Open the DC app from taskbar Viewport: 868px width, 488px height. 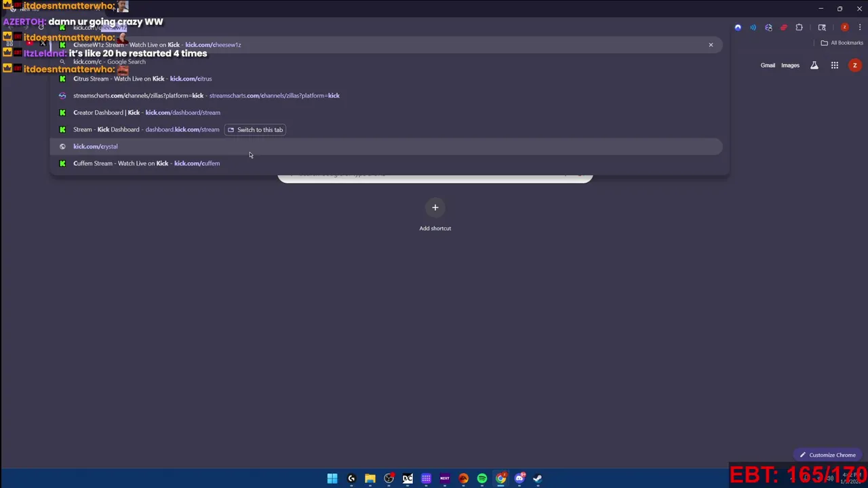(x=408, y=479)
